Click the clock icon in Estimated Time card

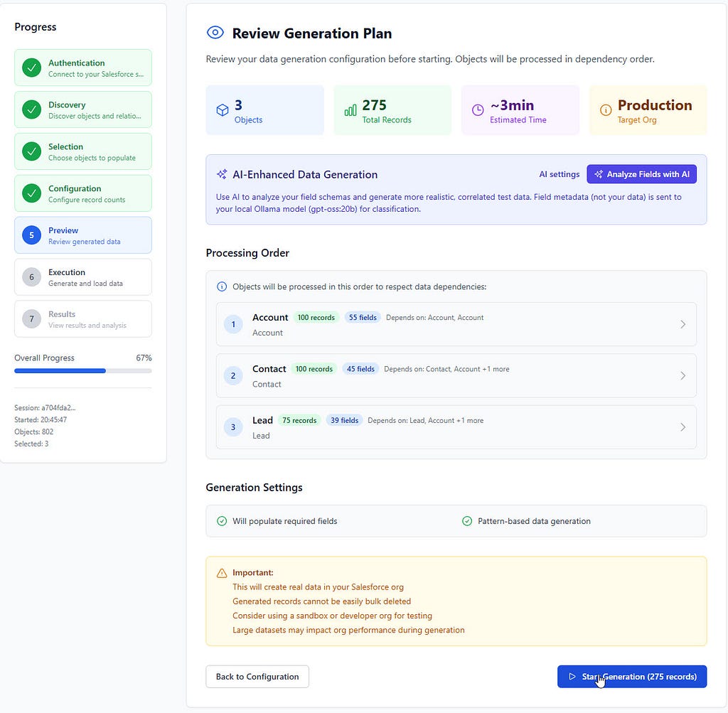click(478, 110)
